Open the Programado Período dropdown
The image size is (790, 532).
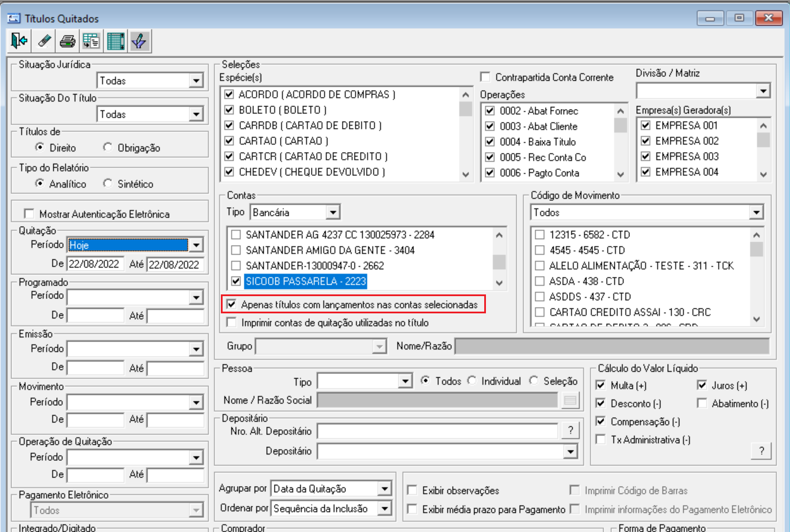tap(196, 297)
